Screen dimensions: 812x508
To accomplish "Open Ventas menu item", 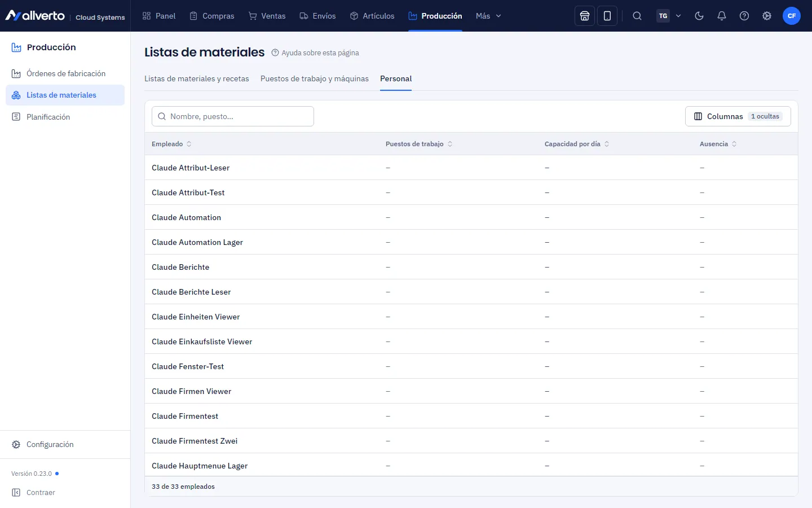I will click(x=267, y=16).
